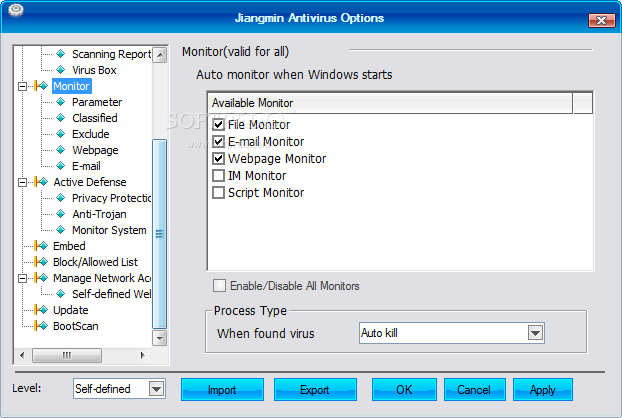622x418 pixels.
Task: Collapse the Manage Network Access node
Action: tap(23, 278)
